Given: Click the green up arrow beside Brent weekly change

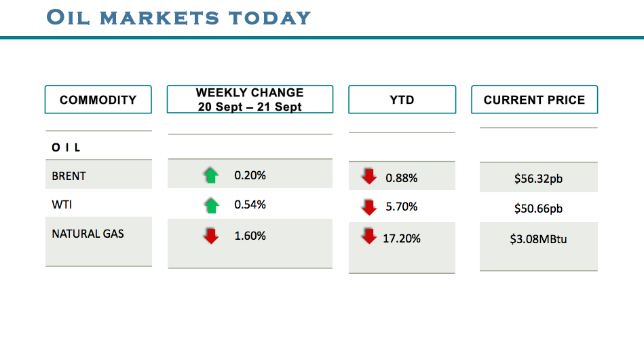Looking at the screenshot, I should 211,176.
